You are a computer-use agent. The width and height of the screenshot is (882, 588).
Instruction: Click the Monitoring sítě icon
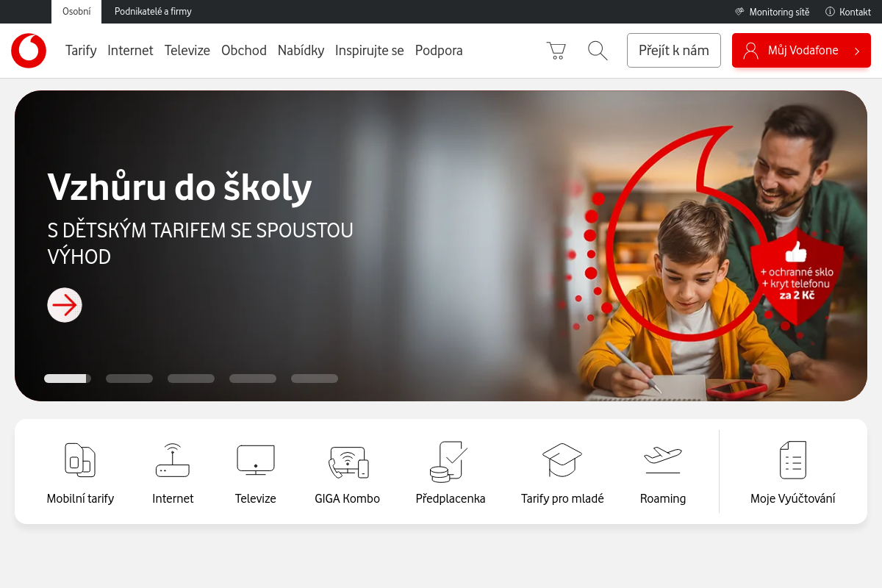[739, 12]
